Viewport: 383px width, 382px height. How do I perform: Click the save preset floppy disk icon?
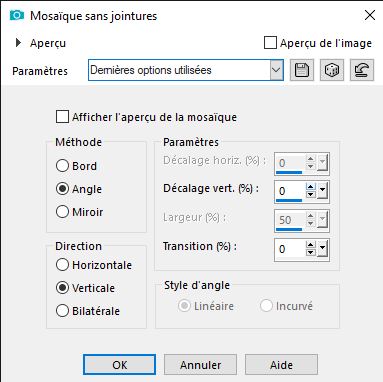(302, 70)
